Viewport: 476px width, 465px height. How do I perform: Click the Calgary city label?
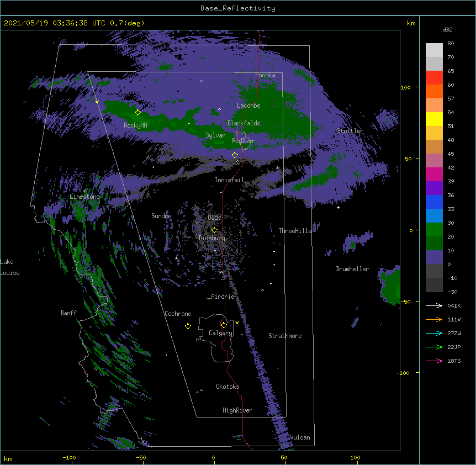pyautogui.click(x=220, y=333)
